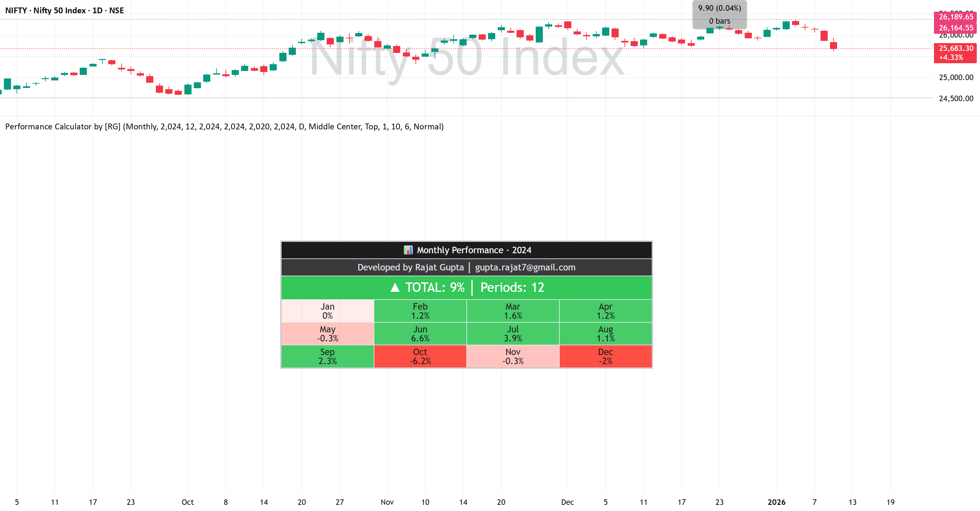Click the Sep 2.3% cell
Image resolution: width=980 pixels, height=511 pixels.
point(328,357)
